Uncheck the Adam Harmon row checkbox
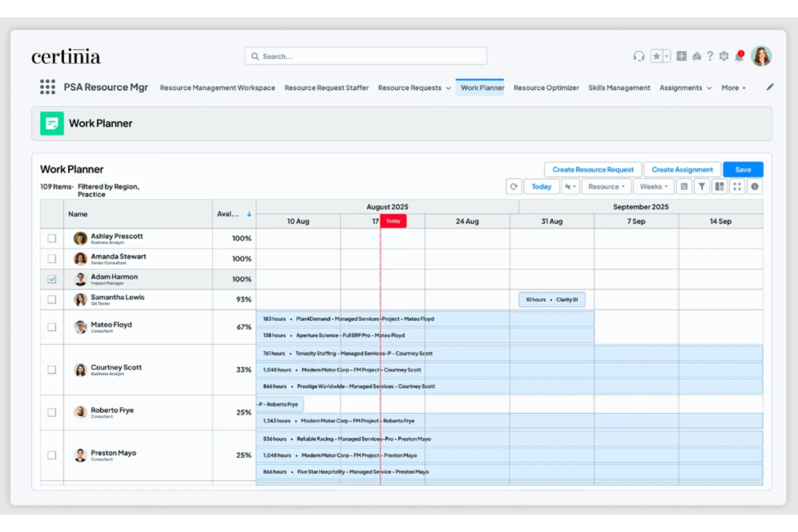This screenshot has width=798, height=532. (x=52, y=279)
